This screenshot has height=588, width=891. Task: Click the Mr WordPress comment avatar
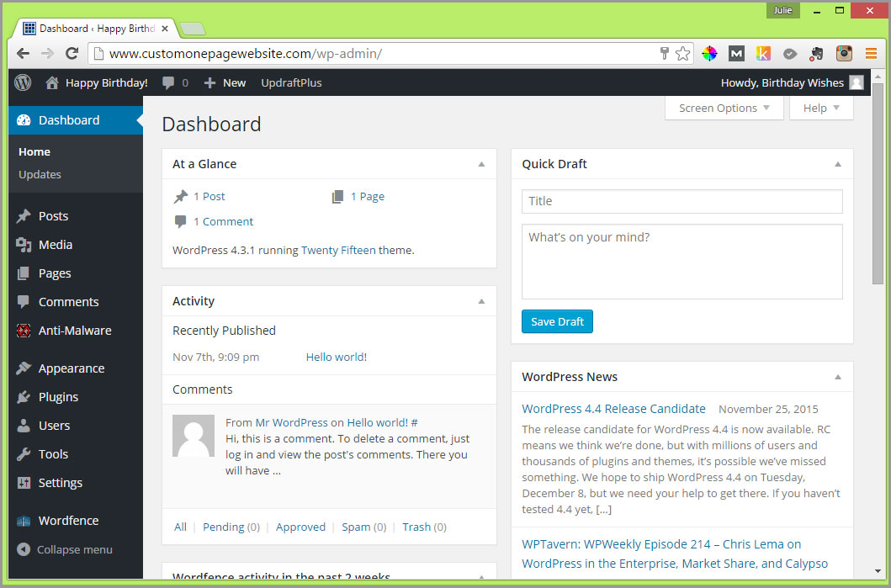(x=194, y=436)
